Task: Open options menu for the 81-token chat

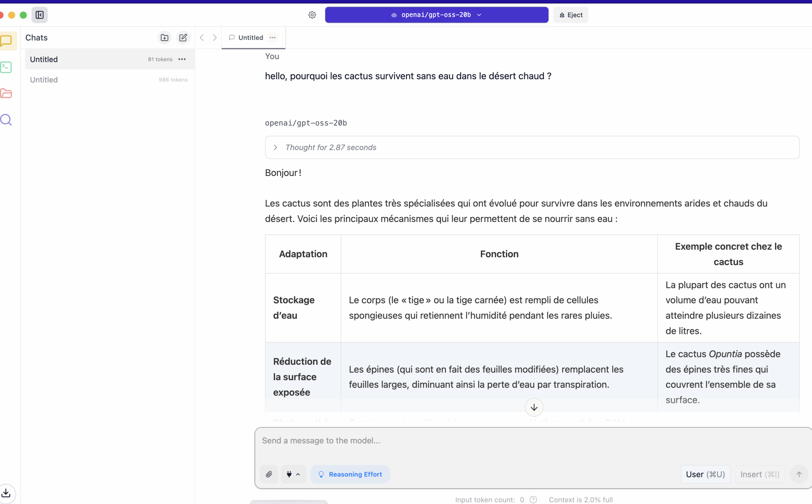Action: pos(182,59)
